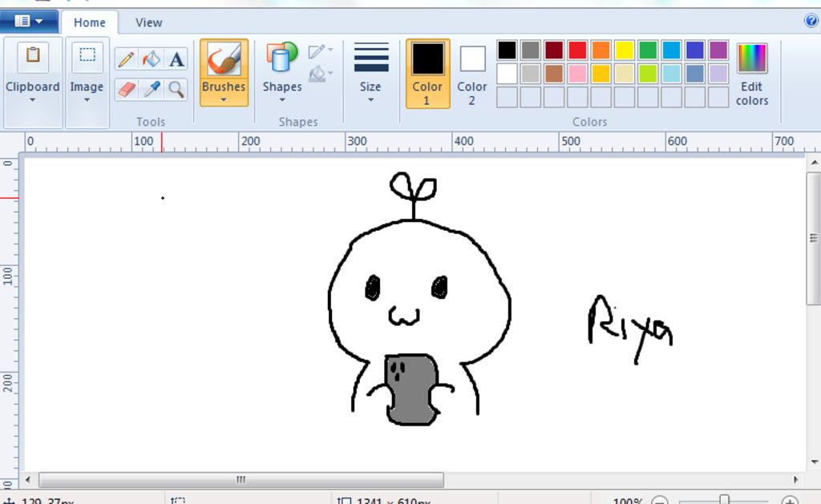Image resolution: width=821 pixels, height=504 pixels.
Task: Open Edit colors rainbow icon
Action: coord(752,58)
